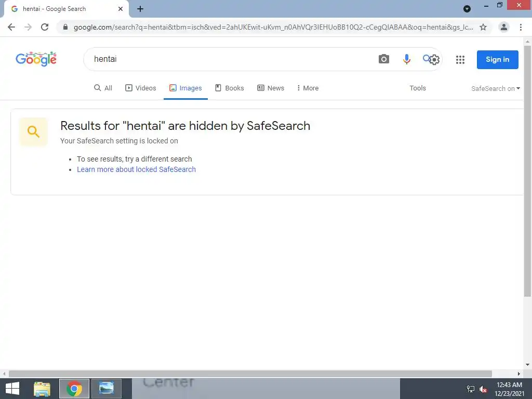Restore down the Chrome window
This screenshot has width=532, height=399.
tap(500, 5)
